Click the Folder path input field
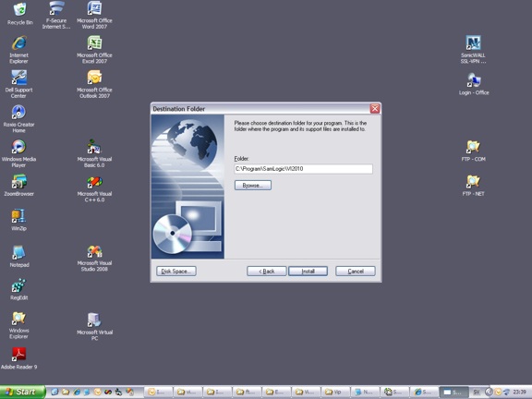This screenshot has width=532, height=399. click(x=304, y=169)
